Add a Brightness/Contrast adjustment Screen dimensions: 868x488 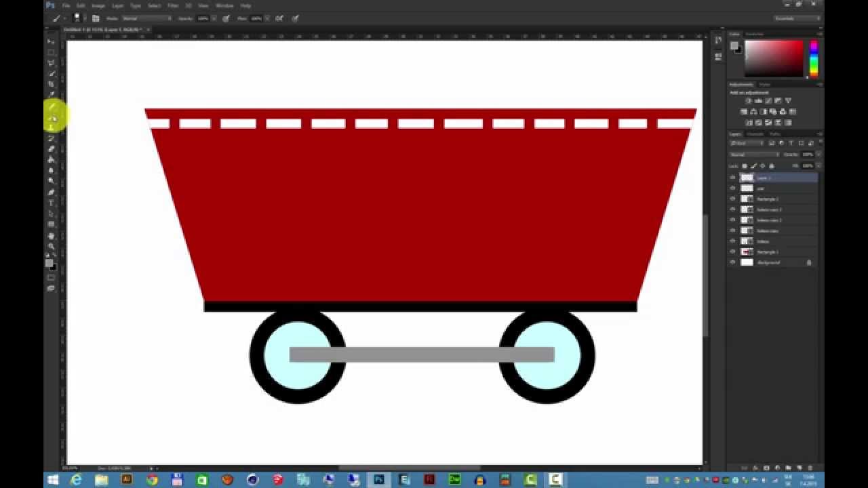click(x=749, y=100)
